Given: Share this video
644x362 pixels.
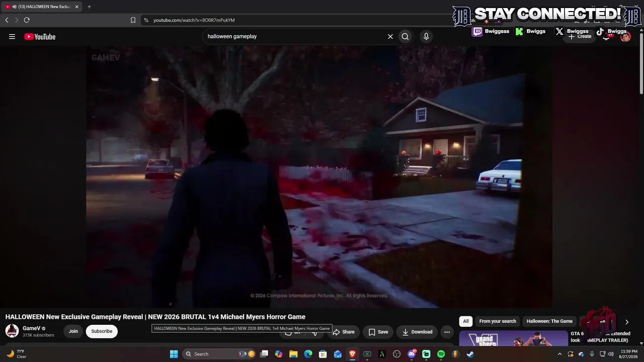Looking at the screenshot, I should pyautogui.click(x=344, y=332).
